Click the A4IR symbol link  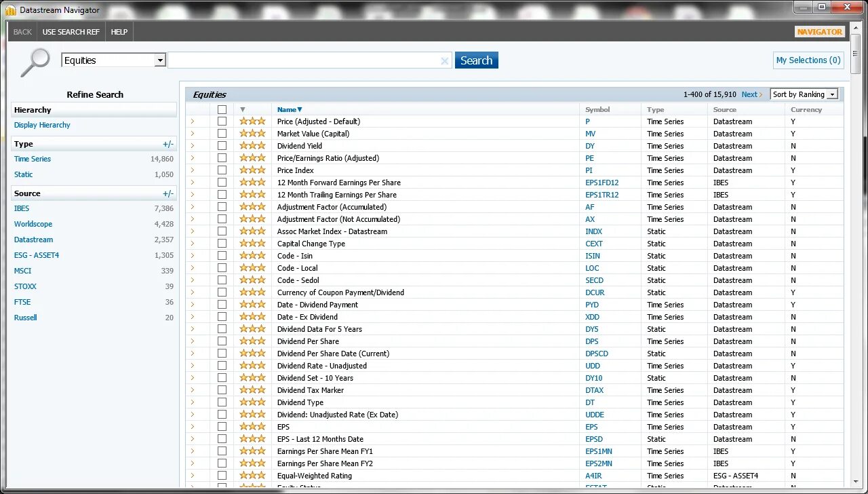coord(593,476)
